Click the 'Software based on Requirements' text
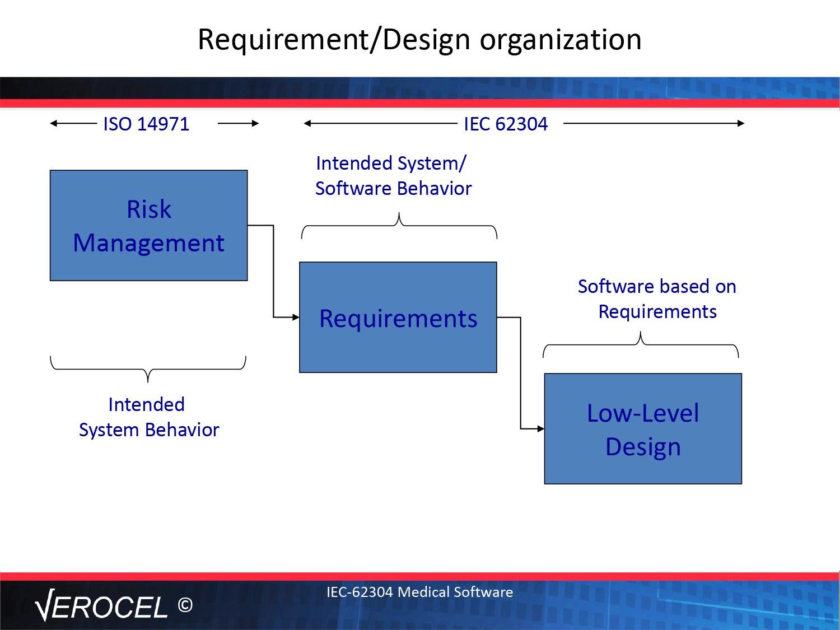840x630 pixels. [657, 299]
